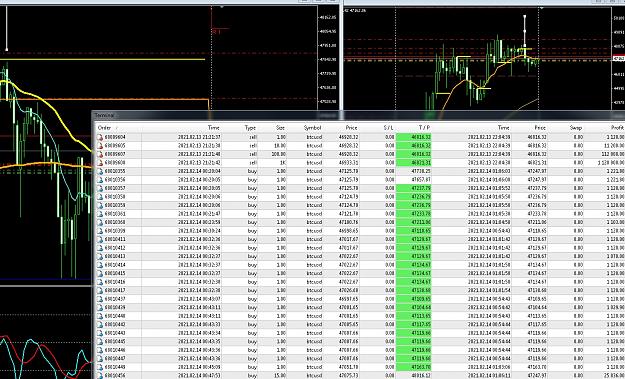This screenshot has height=379, width=625.
Task: Select open time 2021.02.14 00:45:09
Action: pos(199,367)
